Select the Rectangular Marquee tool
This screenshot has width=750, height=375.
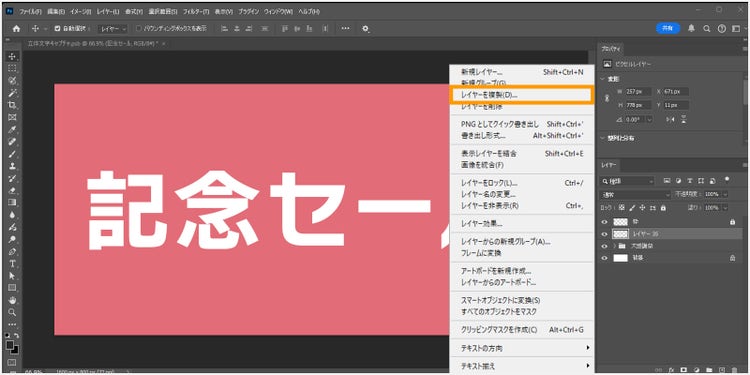coord(12,68)
